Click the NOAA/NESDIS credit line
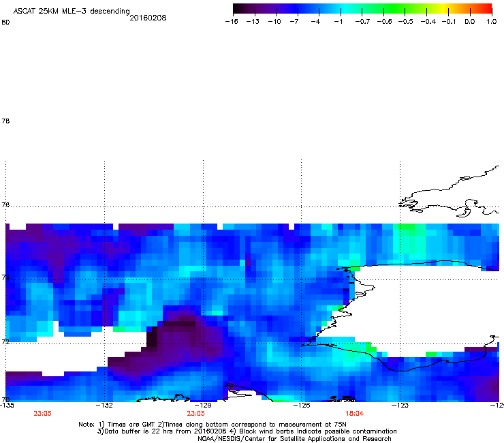504x443 pixels. click(294, 439)
